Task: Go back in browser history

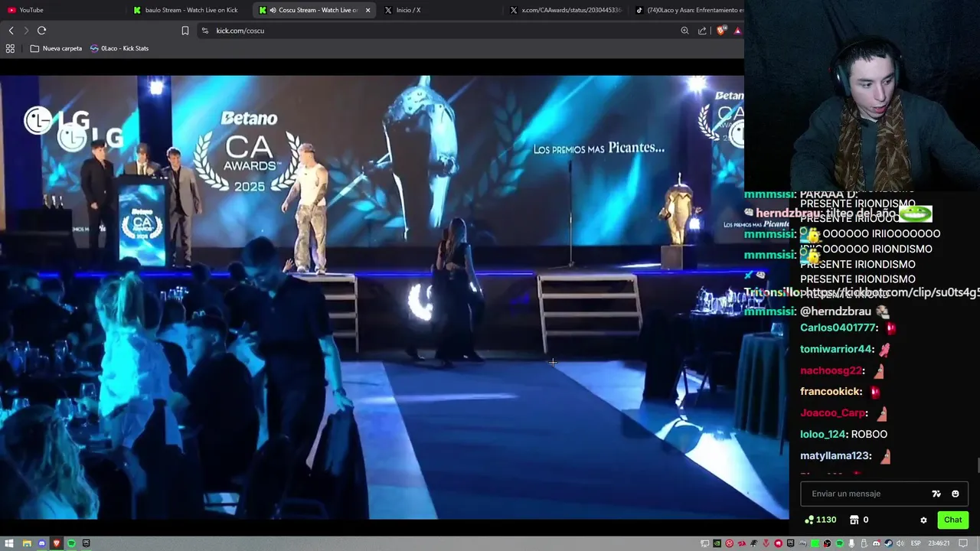Action: pyautogui.click(x=11, y=31)
